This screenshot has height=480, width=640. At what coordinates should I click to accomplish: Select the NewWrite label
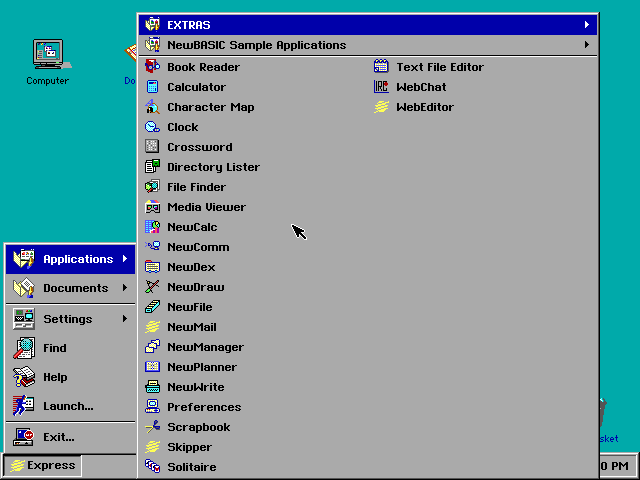pyautogui.click(x=196, y=387)
